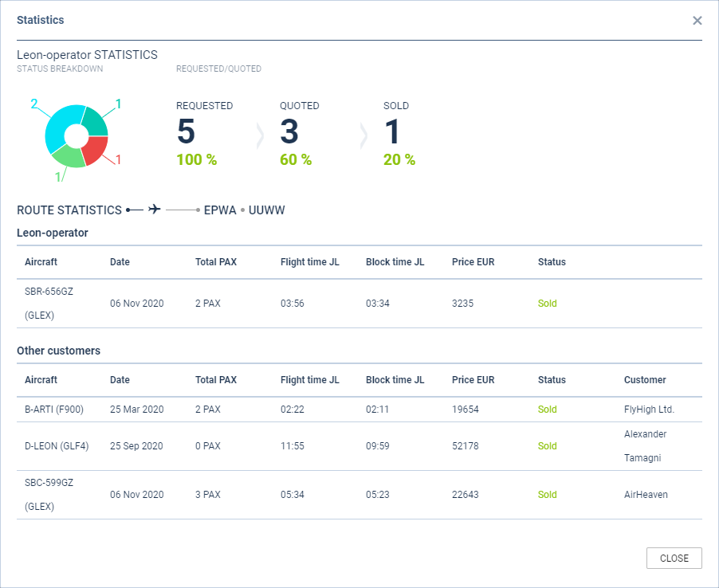Click block time 02:11
Screen dimensions: 719x588
[x=377, y=410]
